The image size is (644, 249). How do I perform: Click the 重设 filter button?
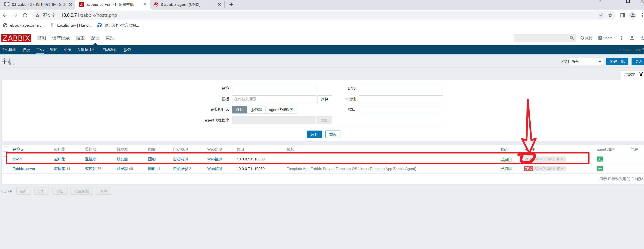tap(333, 134)
